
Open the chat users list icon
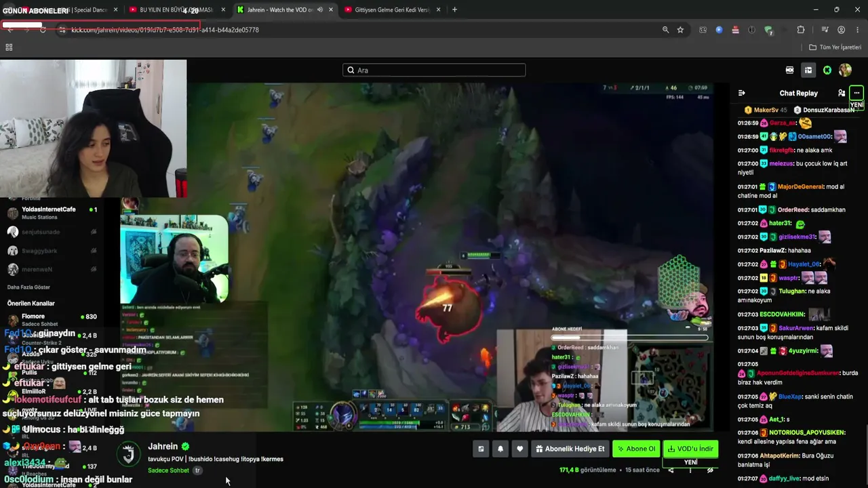point(842,93)
